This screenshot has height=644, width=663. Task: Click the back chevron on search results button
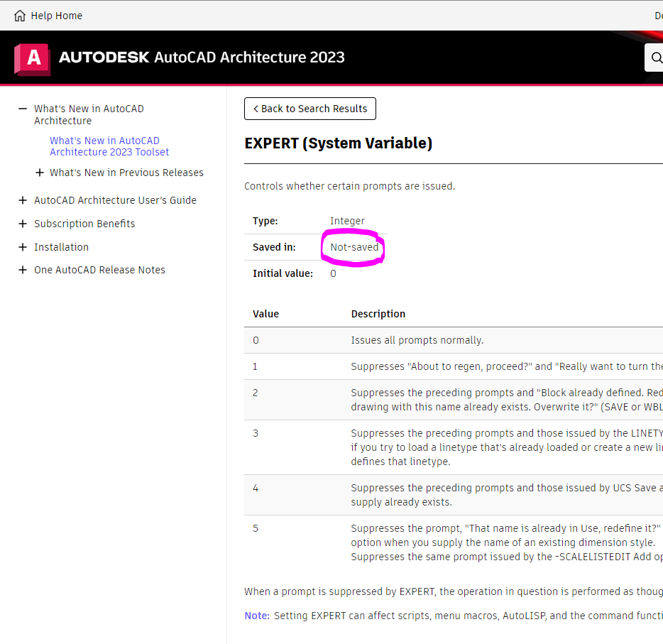tap(256, 108)
